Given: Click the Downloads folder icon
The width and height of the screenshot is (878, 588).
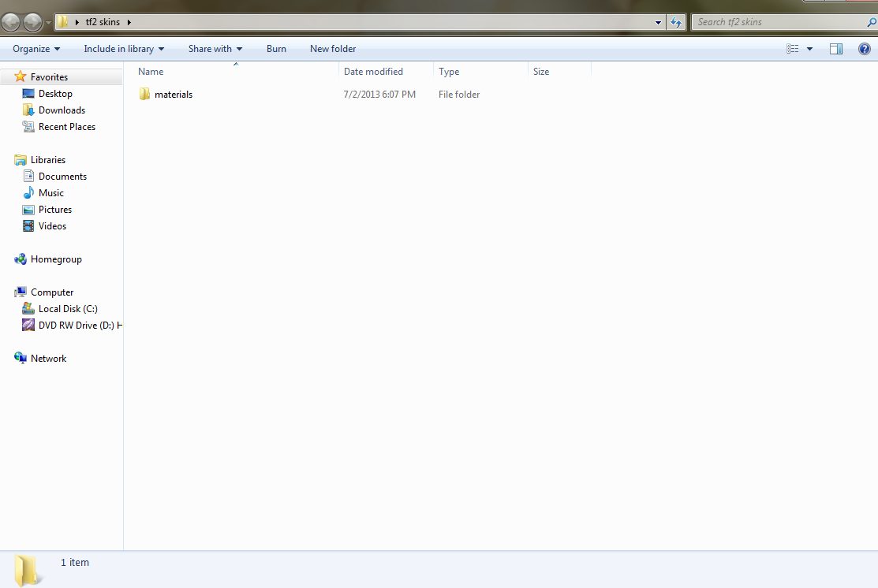Looking at the screenshot, I should point(28,110).
